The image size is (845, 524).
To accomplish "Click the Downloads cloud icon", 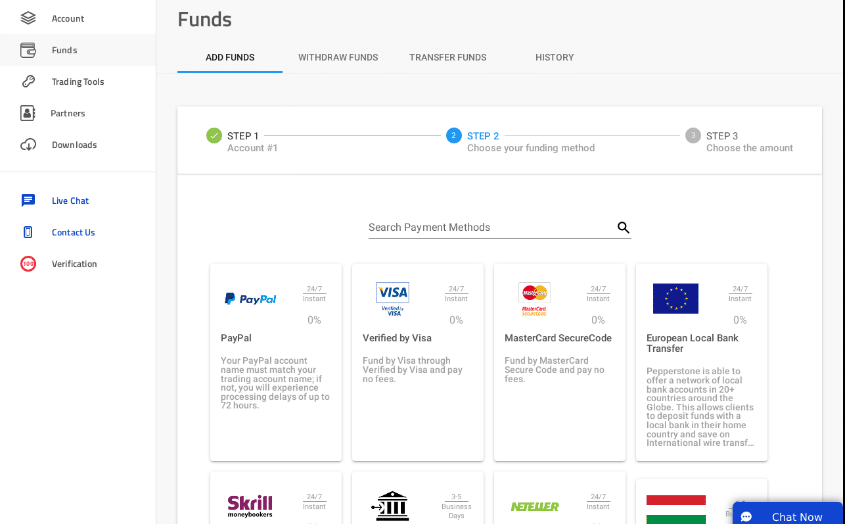I will [x=28, y=145].
